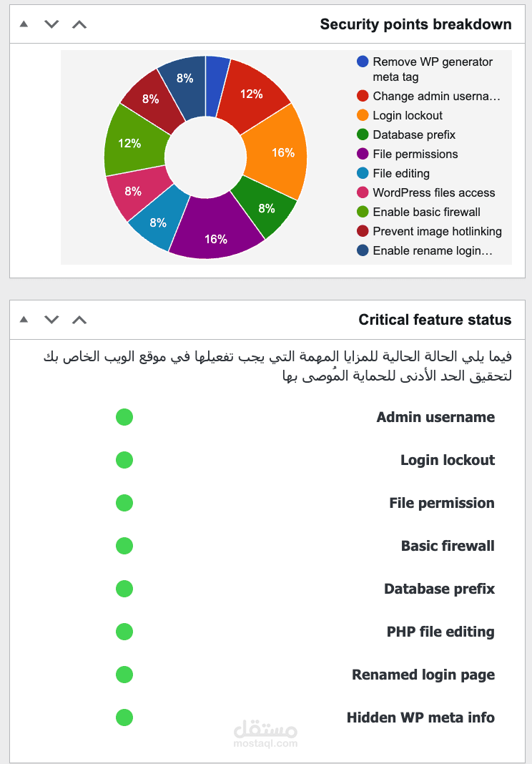The width and height of the screenshot is (532, 764).
Task: Click green status dot beside Renamed login page
Action: (124, 675)
